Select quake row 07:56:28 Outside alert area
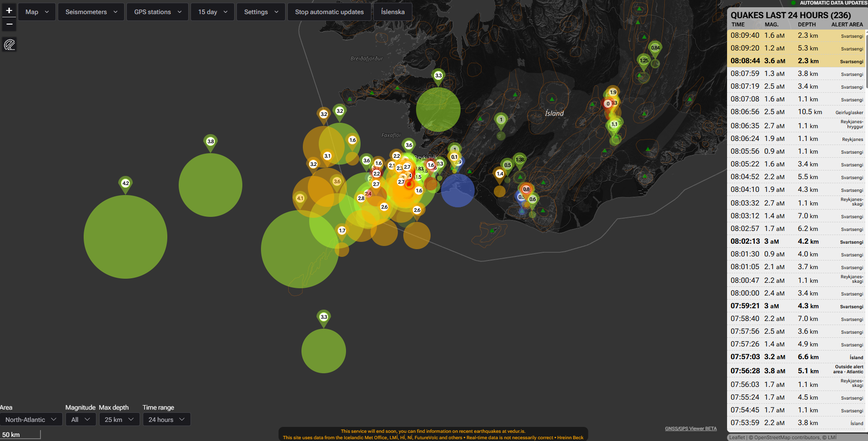Screen dimensions: 868x441 click(797, 370)
